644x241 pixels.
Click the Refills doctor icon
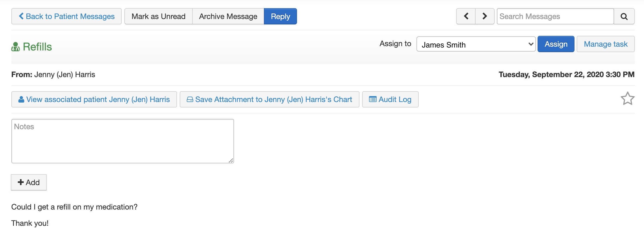(15, 47)
